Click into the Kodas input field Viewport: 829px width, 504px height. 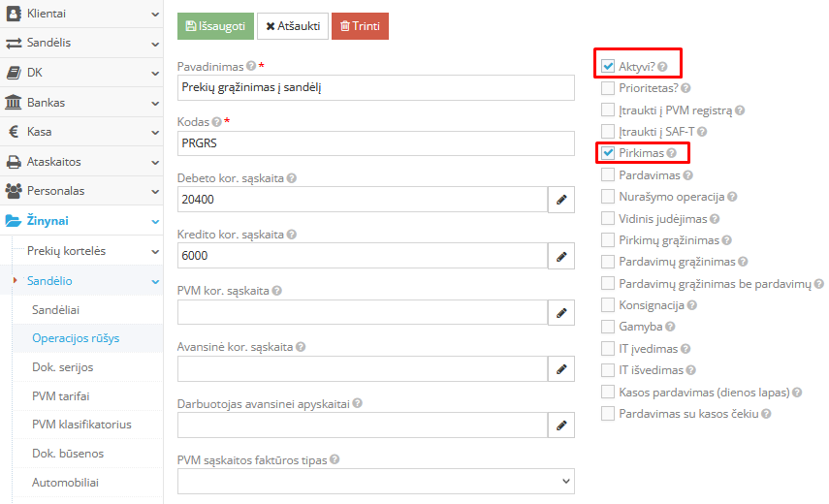point(375,142)
